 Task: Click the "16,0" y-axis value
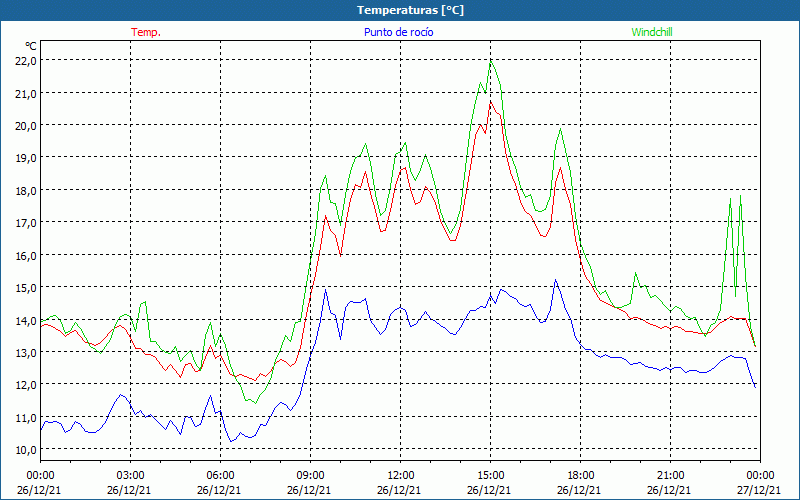(x=26, y=255)
